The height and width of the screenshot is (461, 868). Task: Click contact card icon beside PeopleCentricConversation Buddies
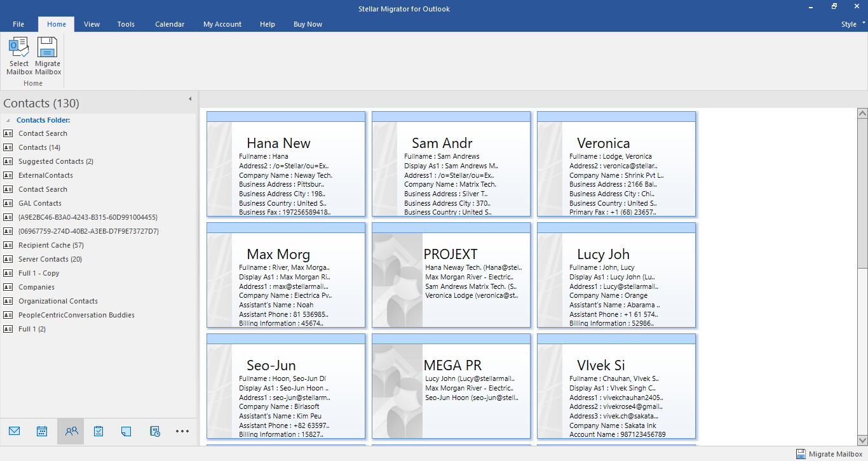(x=8, y=315)
